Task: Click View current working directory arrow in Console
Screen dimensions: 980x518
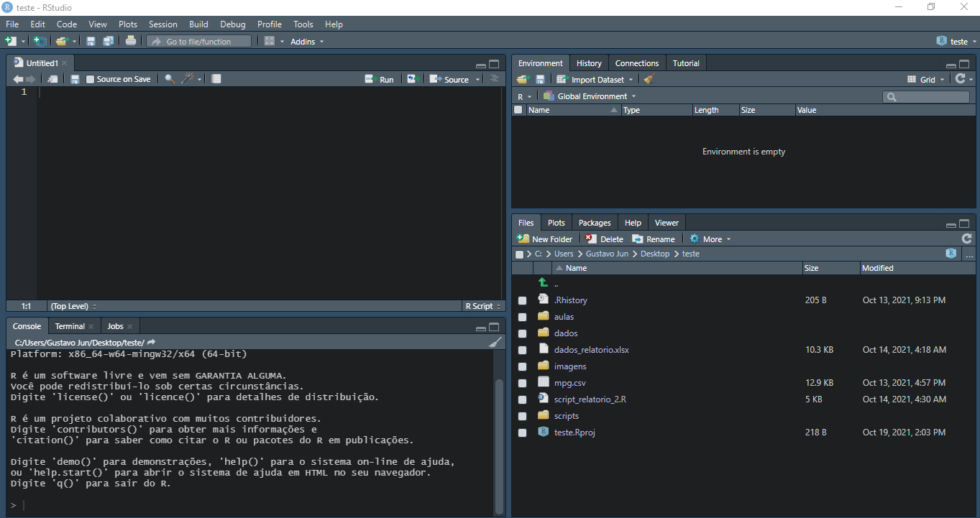Action: [152, 342]
